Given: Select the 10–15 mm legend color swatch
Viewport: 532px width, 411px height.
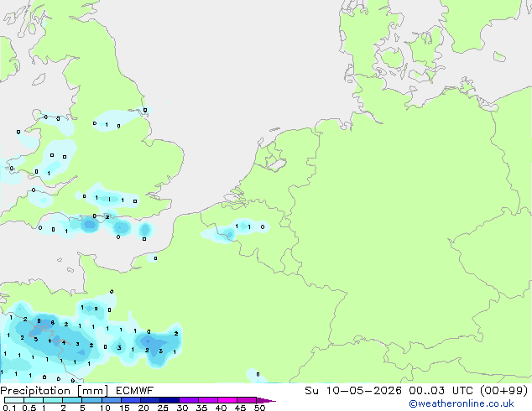Looking at the screenshot, I should [x=112, y=400].
